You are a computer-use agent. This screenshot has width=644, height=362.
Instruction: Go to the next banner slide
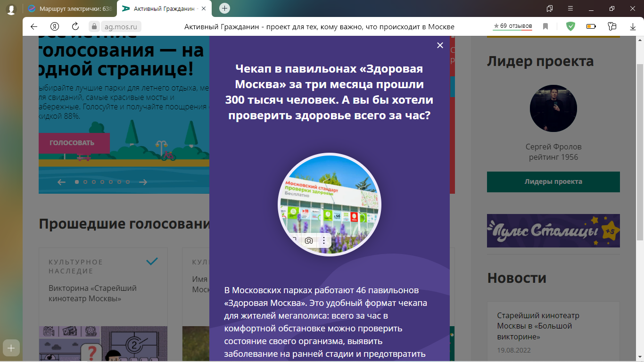coord(143,182)
